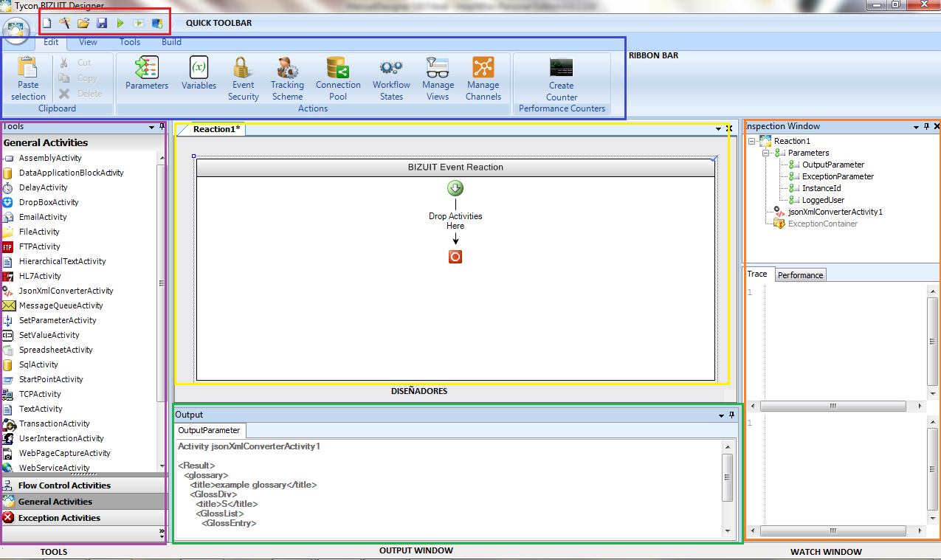941x560 pixels.
Task: Open Manage Channels
Action: pos(483,79)
